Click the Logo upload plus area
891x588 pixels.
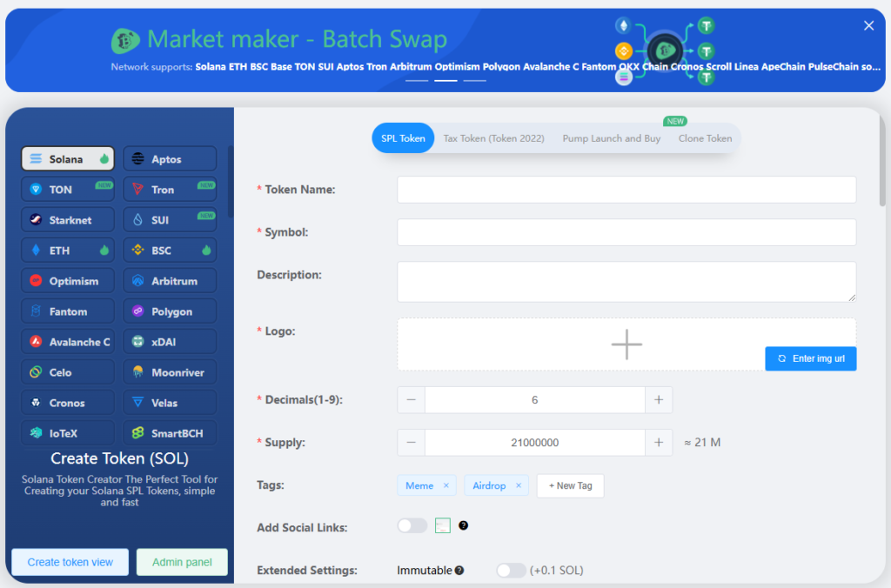point(626,344)
